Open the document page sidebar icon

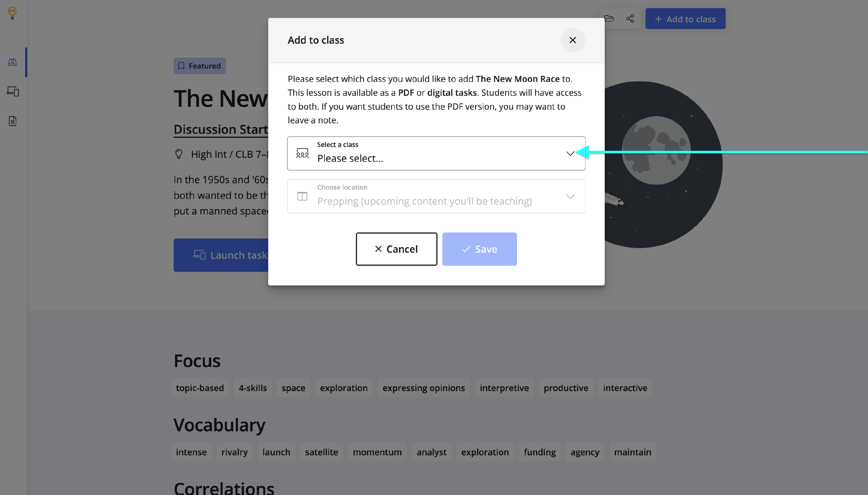[12, 121]
